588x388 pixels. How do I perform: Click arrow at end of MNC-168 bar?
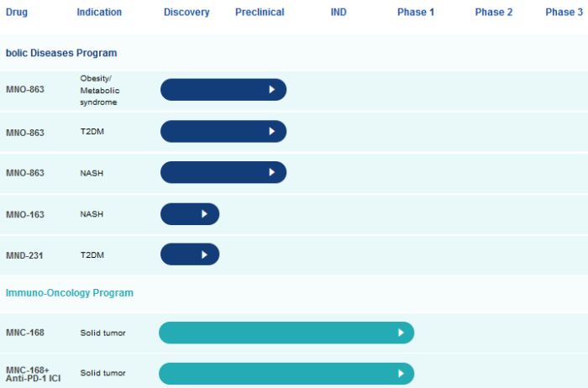pos(401,333)
